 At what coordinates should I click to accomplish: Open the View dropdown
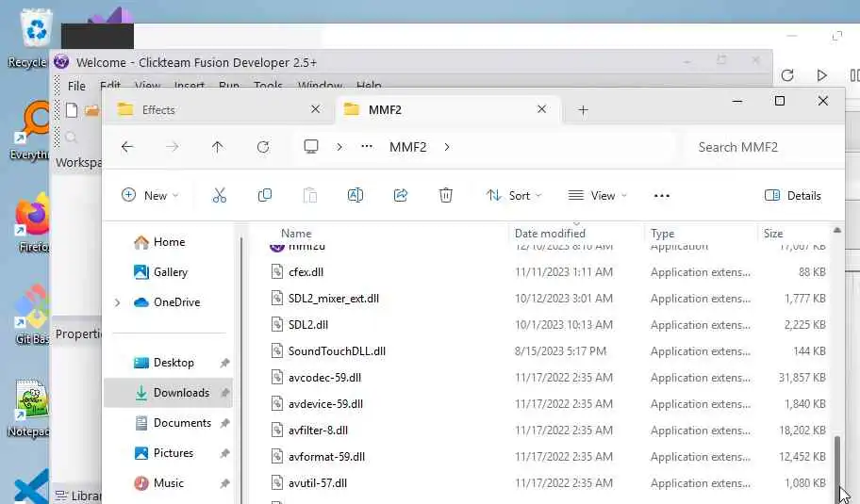coord(598,196)
